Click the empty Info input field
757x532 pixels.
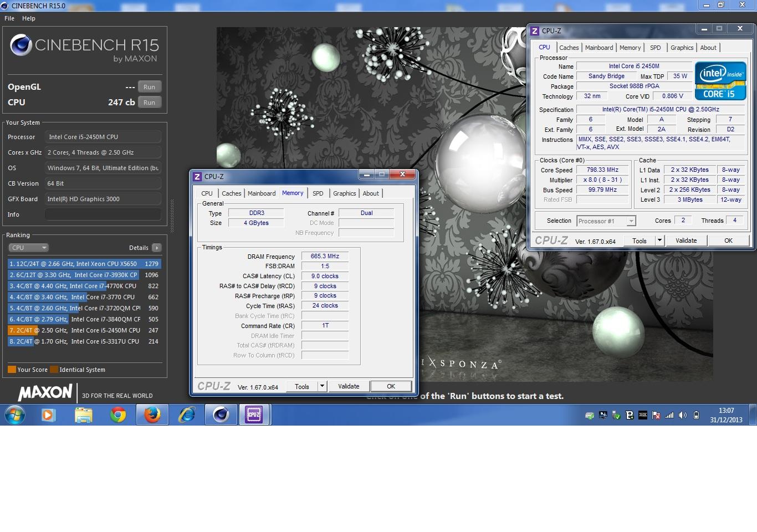click(x=103, y=214)
